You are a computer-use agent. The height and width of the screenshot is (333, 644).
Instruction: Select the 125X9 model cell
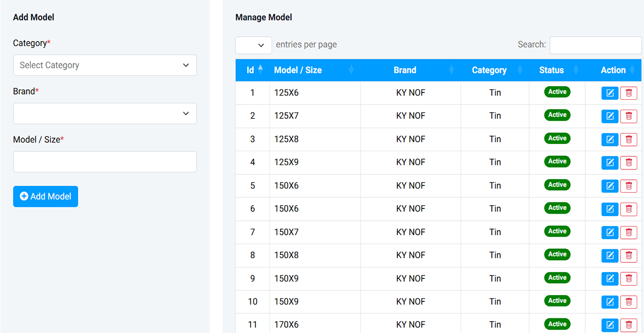click(315, 163)
